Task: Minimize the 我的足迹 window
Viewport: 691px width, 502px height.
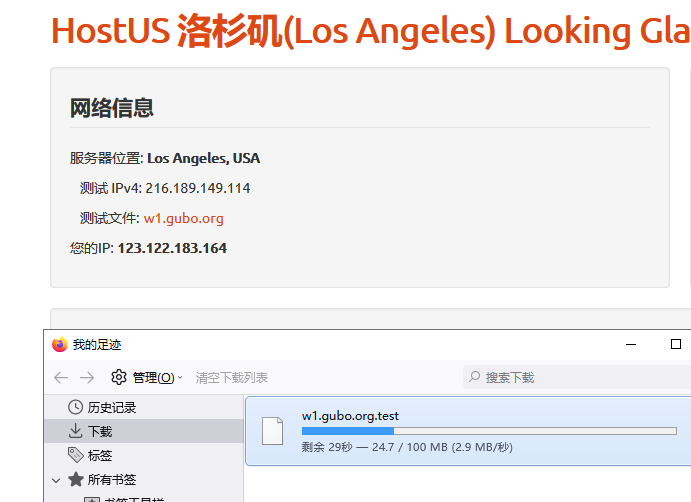Action: (631, 344)
